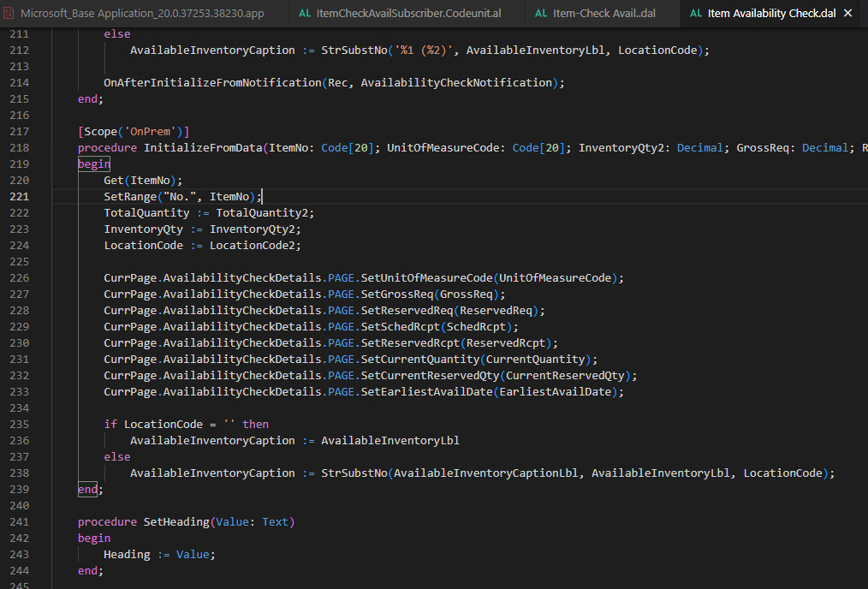Click CurrPage on line 226
Image resolution: width=868 pixels, height=589 pixels.
129,277
